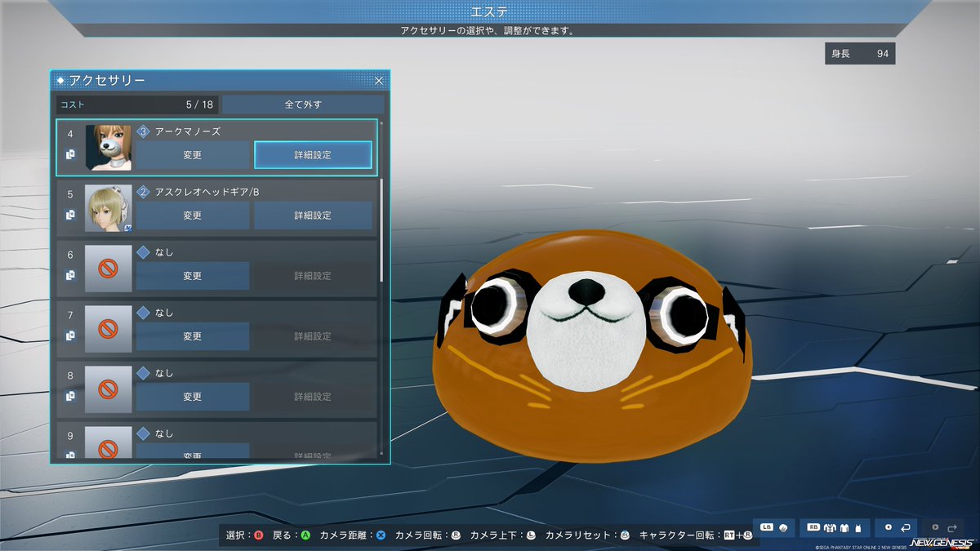Open 詳細設定 for アークマノーズ

[313, 154]
